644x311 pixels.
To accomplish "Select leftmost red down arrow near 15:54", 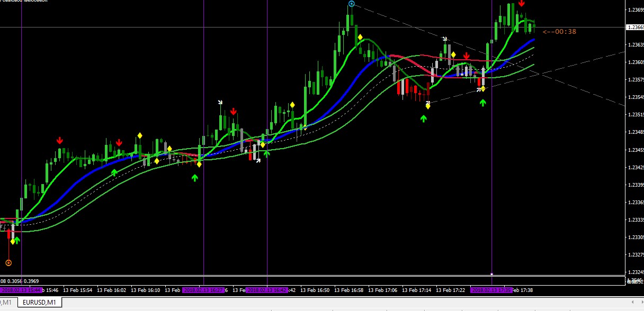I will [60, 141].
